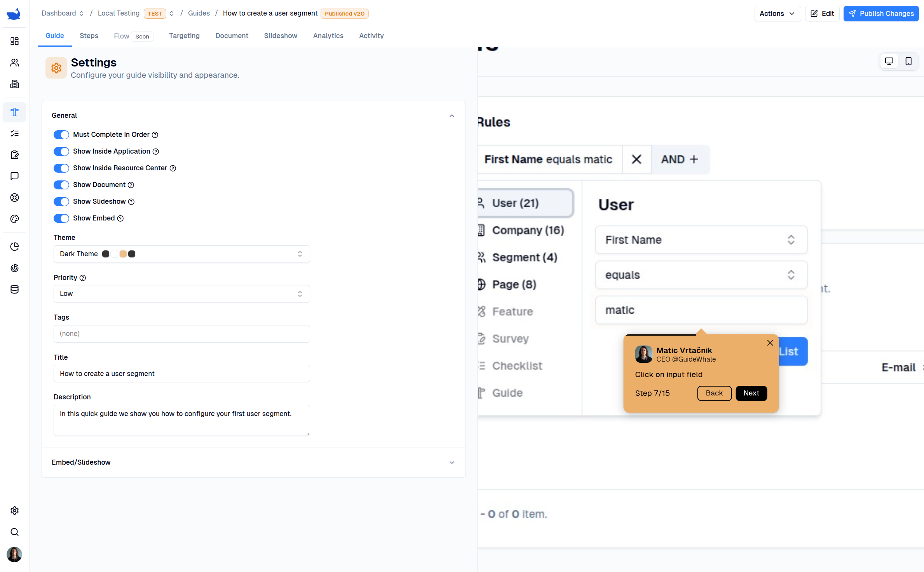Switch preview to mobile device icon

pyautogui.click(x=908, y=61)
